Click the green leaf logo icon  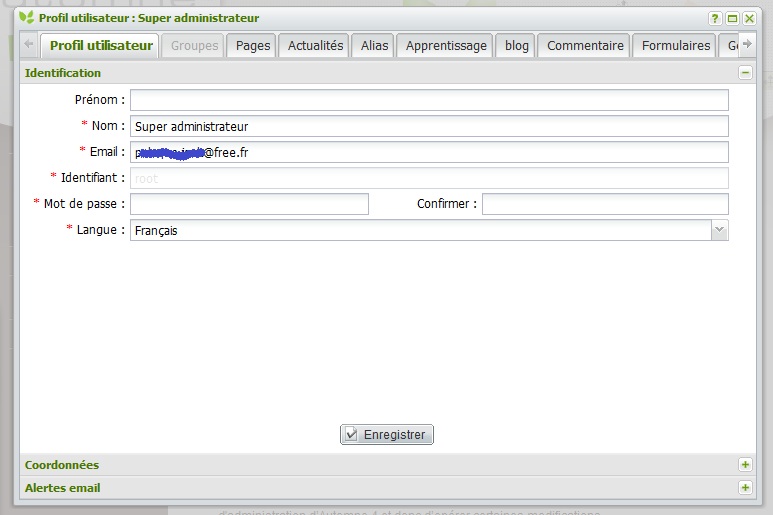27,18
